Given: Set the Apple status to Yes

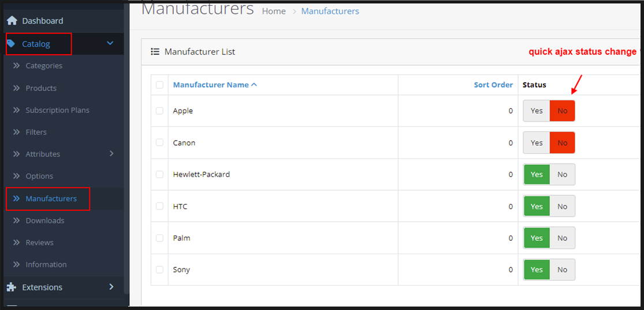Looking at the screenshot, I should click(537, 111).
